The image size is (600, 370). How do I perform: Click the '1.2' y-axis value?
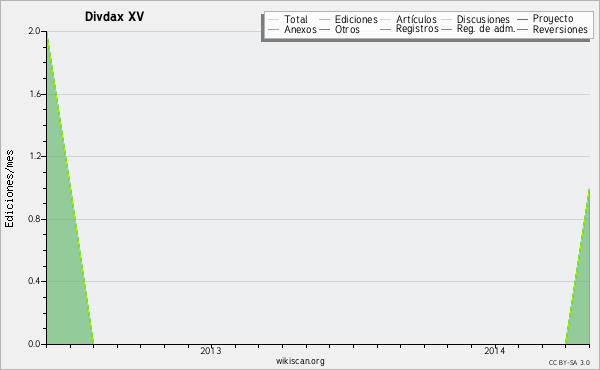coord(34,156)
